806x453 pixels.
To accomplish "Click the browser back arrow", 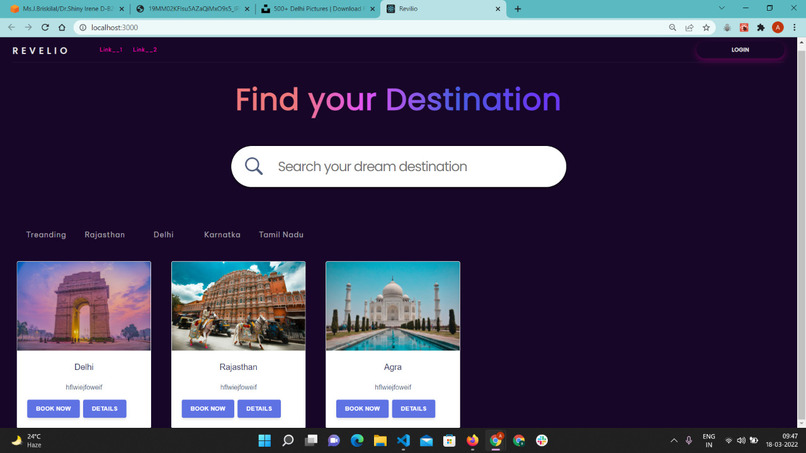I will [11, 27].
